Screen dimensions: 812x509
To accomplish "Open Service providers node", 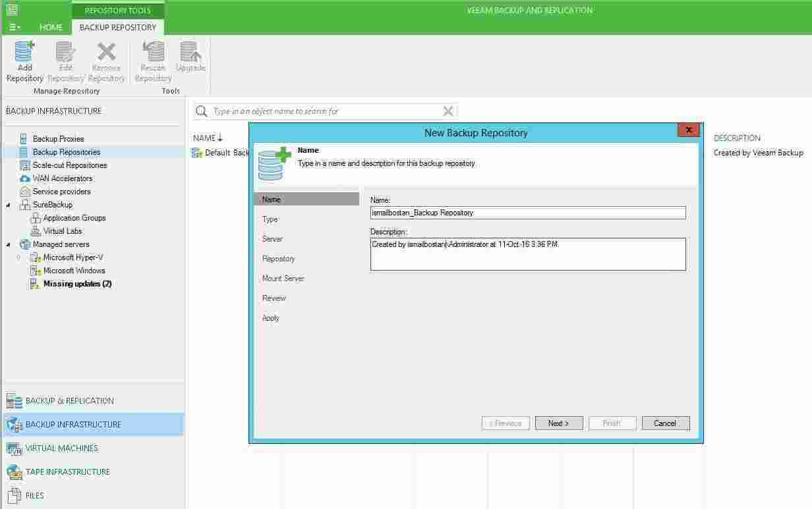I will point(61,192).
